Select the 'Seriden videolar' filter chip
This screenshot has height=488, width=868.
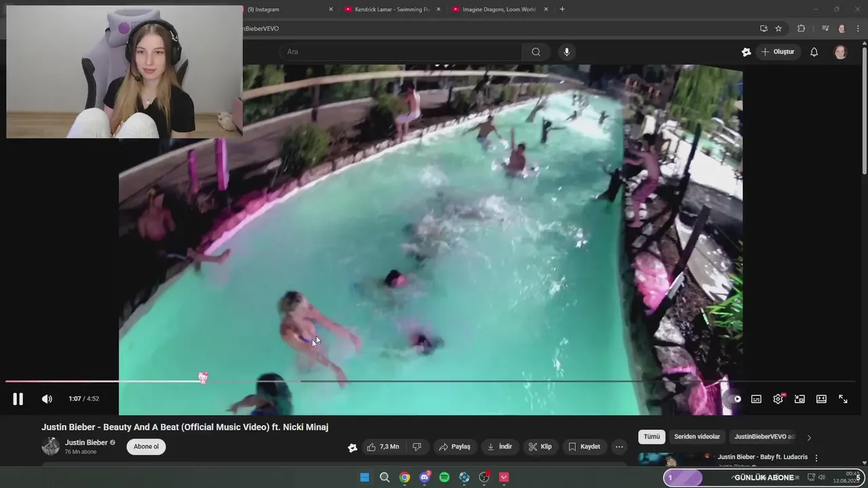(x=697, y=437)
